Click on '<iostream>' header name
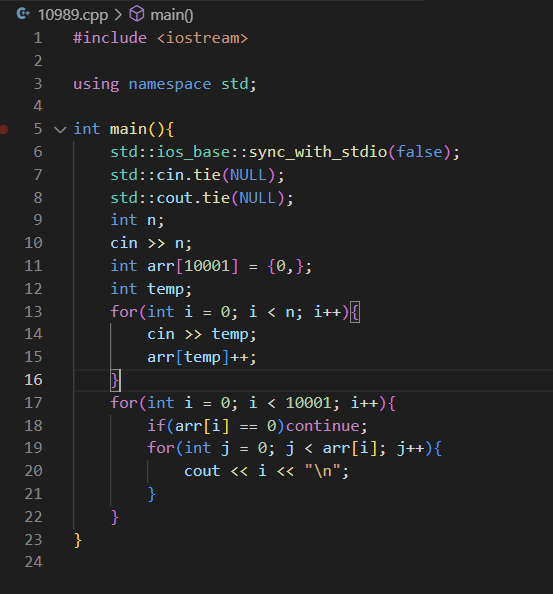Screen dimensions: 553x594 click(202, 38)
